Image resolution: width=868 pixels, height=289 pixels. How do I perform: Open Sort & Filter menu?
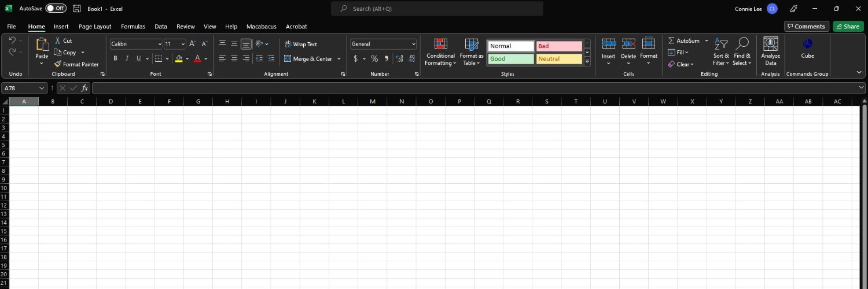[x=721, y=52]
